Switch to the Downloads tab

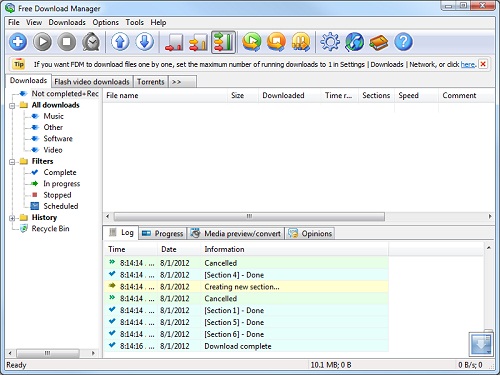[x=29, y=81]
